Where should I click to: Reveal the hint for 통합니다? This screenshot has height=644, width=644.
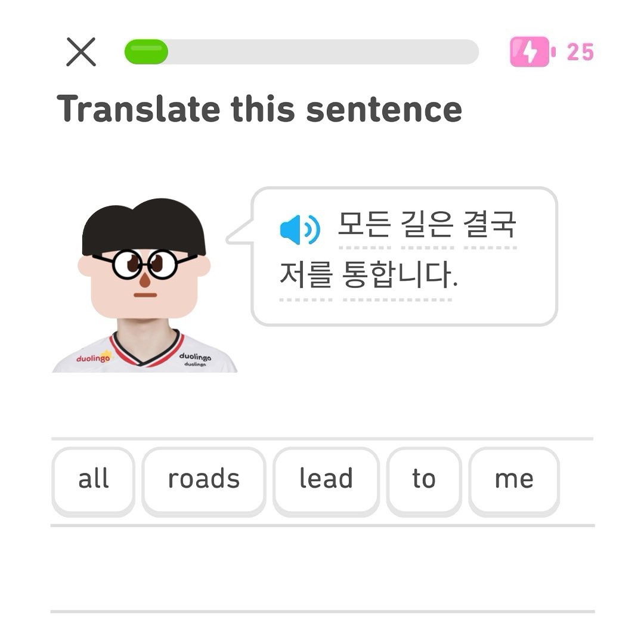397,277
